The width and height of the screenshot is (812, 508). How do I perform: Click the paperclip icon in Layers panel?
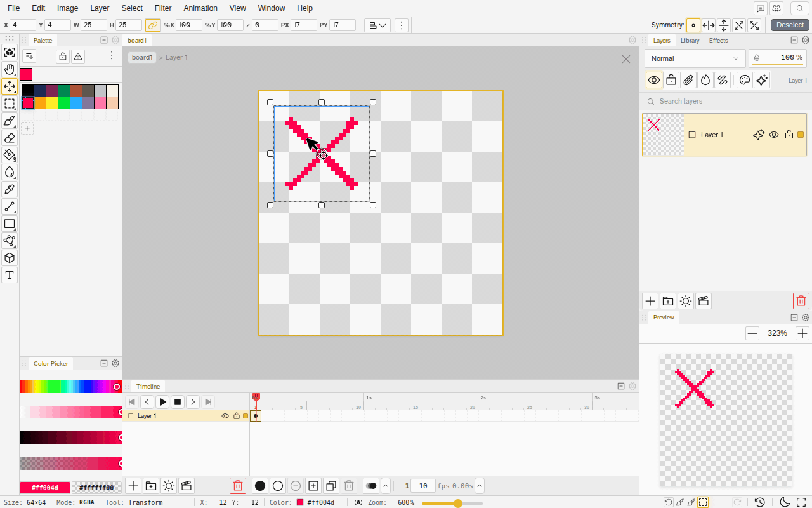pyautogui.click(x=688, y=80)
